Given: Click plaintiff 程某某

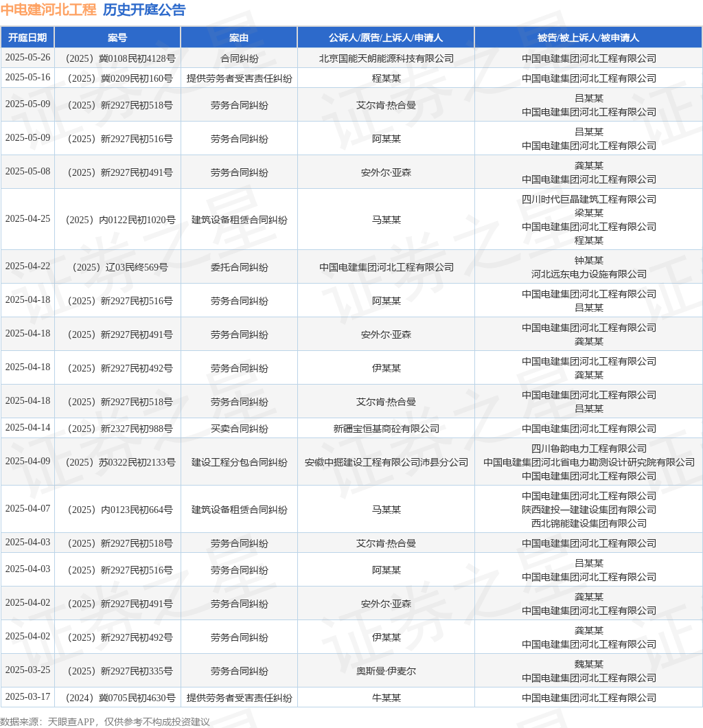Looking at the screenshot, I should tap(386, 78).
